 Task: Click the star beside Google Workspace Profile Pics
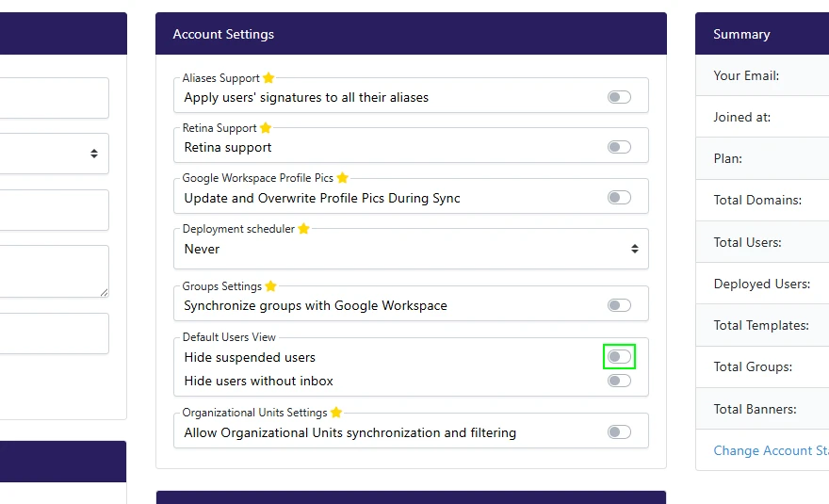tap(342, 178)
